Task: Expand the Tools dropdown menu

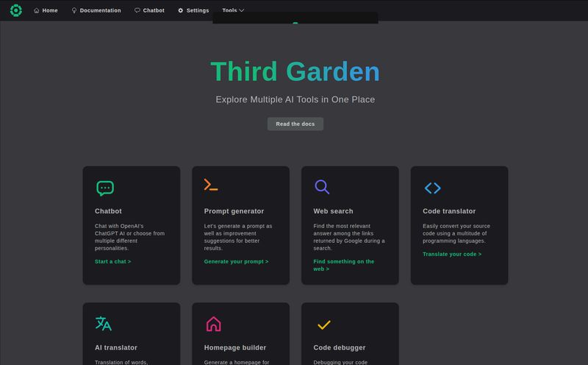Action: pyautogui.click(x=233, y=10)
